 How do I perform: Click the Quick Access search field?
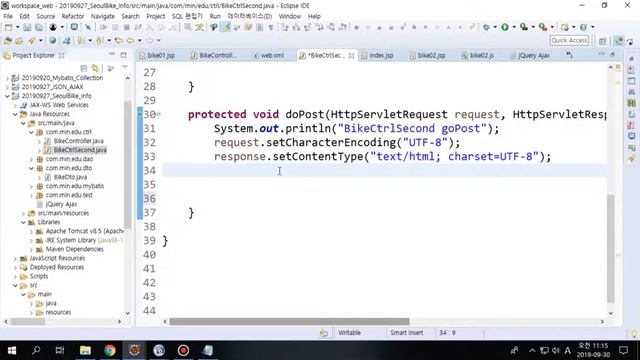[x=569, y=40]
